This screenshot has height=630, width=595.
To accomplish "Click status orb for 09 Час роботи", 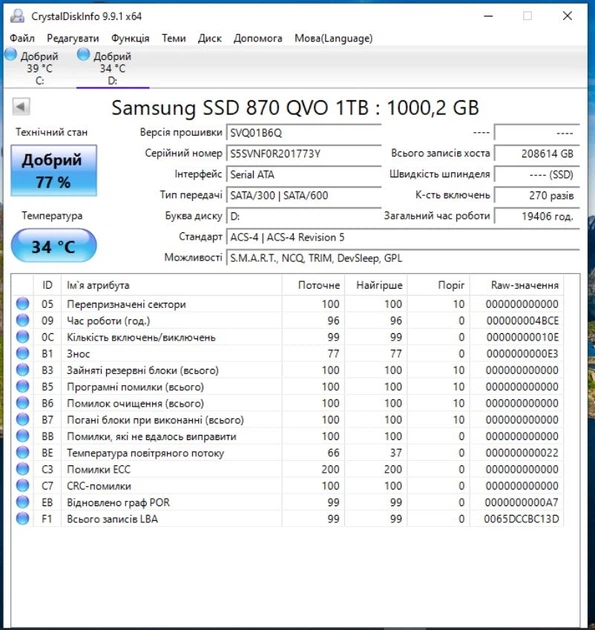I will pyautogui.click(x=23, y=320).
